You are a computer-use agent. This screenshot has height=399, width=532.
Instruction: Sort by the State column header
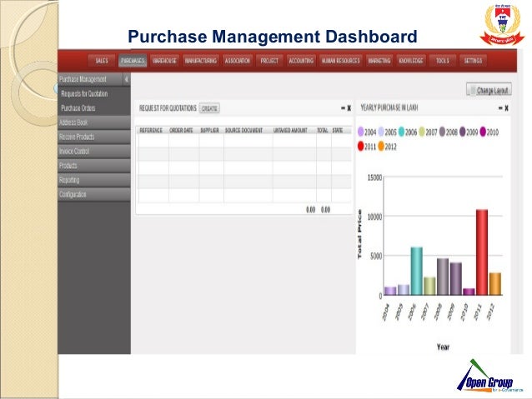tap(338, 130)
